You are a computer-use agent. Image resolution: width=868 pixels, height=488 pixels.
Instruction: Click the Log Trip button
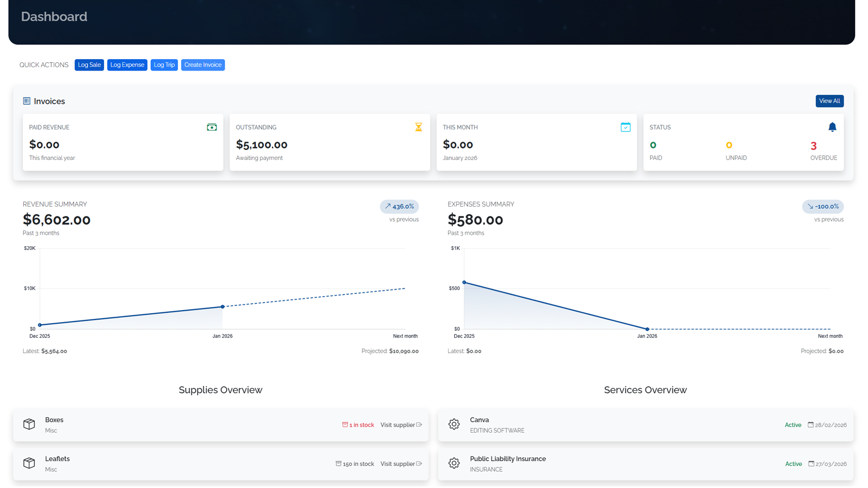164,65
